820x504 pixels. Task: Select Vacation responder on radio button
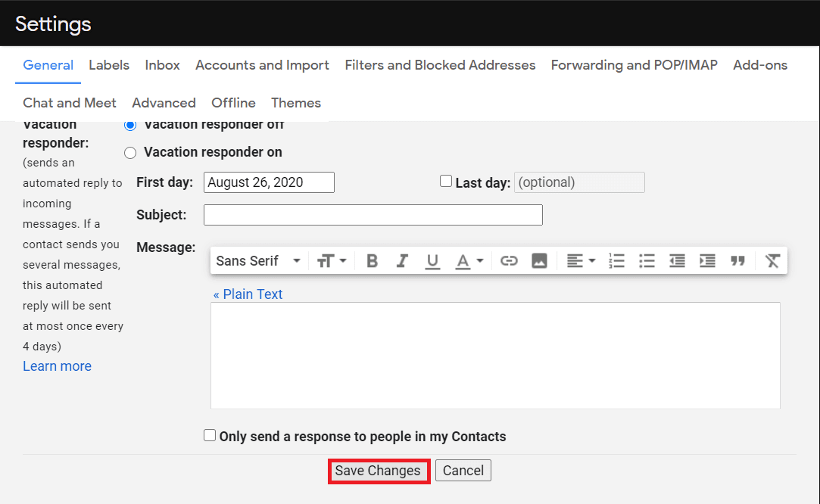pyautogui.click(x=130, y=153)
